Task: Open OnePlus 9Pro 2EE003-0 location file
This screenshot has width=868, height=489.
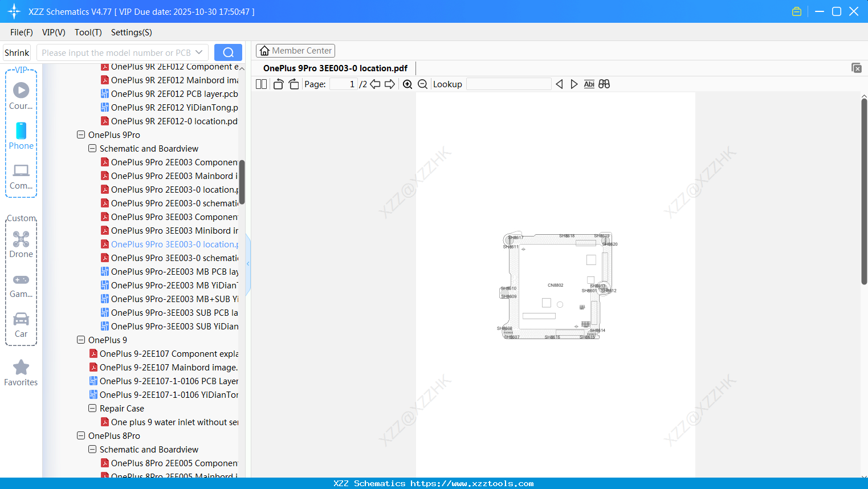Action: click(x=169, y=190)
